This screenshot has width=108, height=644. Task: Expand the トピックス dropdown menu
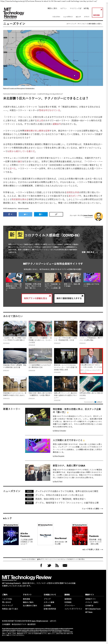[x=56, y=17]
